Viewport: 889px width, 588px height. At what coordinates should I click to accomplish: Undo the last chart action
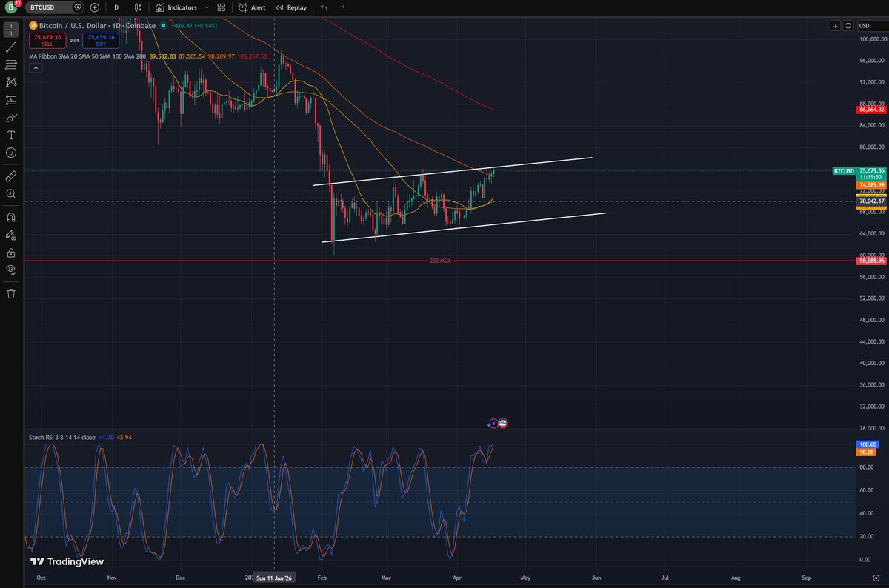coord(324,7)
